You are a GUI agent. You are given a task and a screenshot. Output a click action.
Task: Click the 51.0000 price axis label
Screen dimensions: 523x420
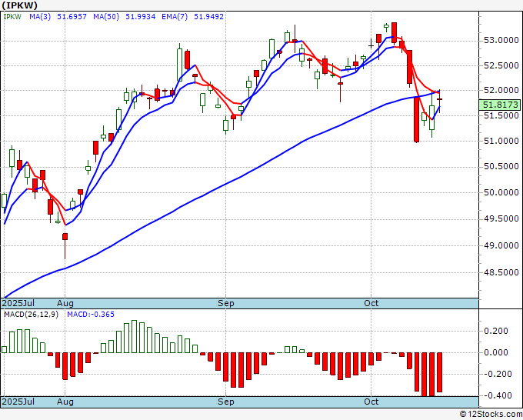coord(501,141)
